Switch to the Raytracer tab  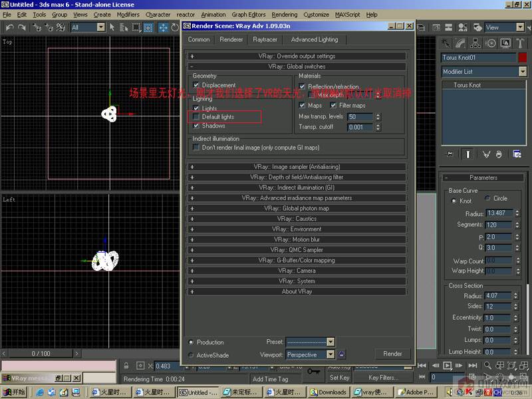coord(265,40)
